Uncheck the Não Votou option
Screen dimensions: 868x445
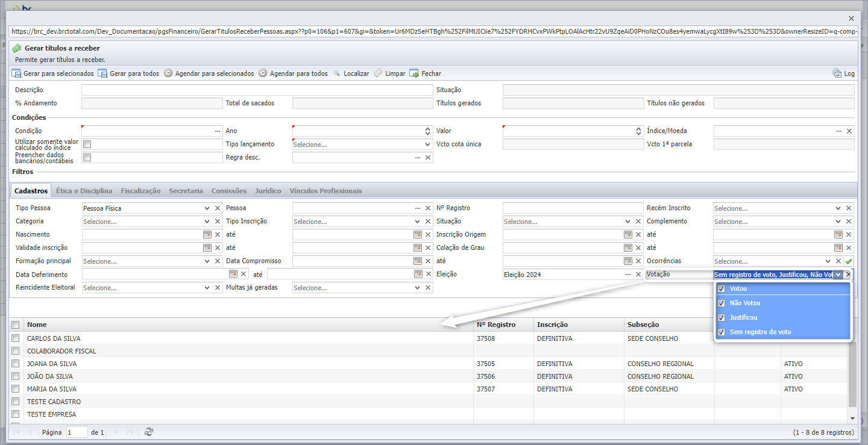722,303
